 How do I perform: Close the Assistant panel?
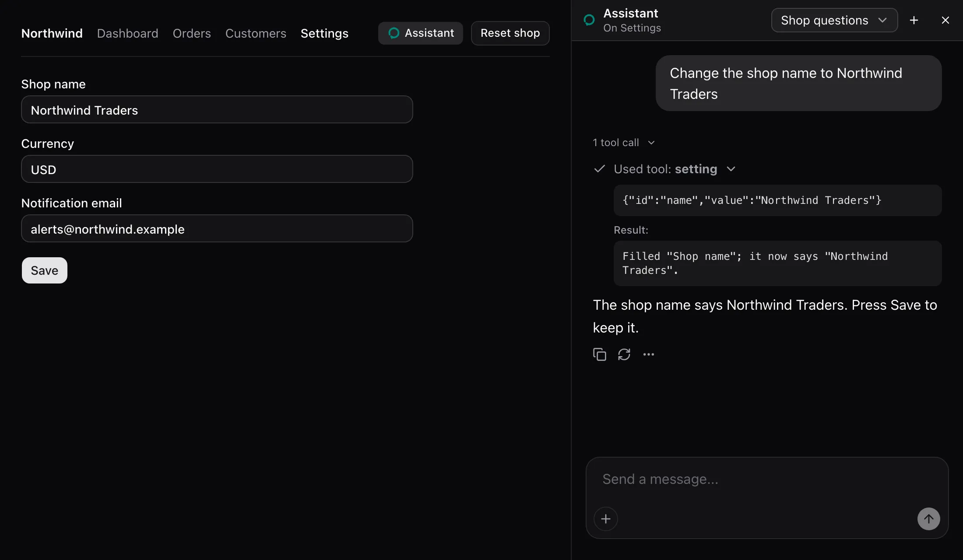945,20
